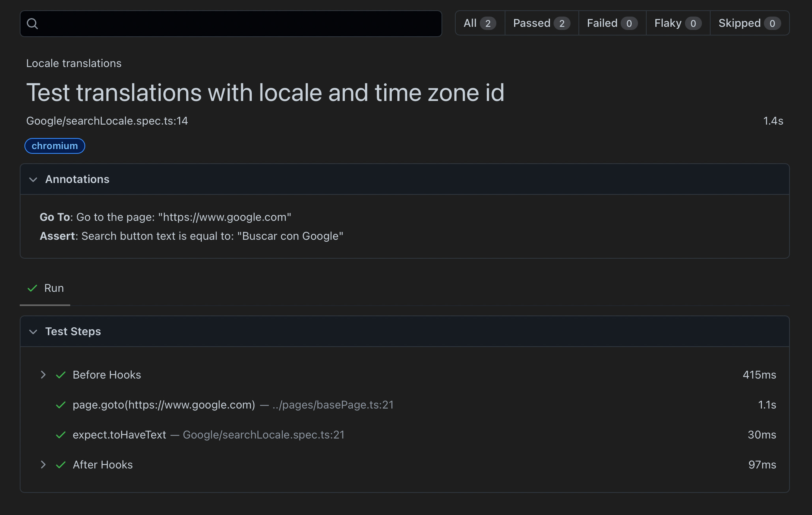This screenshot has height=515, width=812.
Task: Click expect.toHaveText step checkmark icon
Action: coord(61,435)
